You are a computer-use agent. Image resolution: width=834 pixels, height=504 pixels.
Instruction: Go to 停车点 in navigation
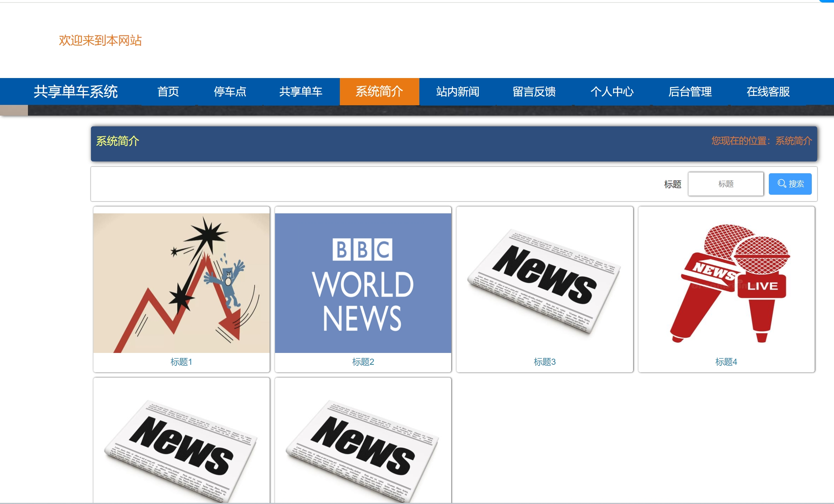click(230, 92)
